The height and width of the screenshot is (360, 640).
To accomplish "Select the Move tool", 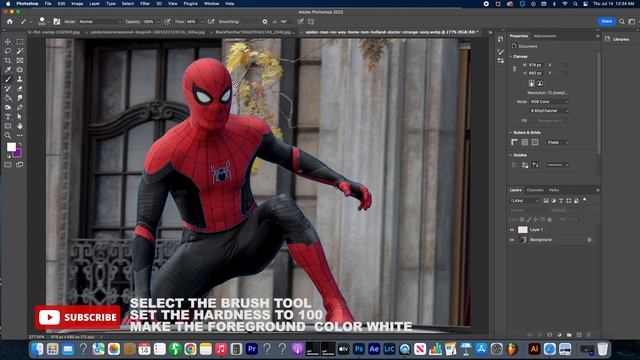I will [x=8, y=42].
